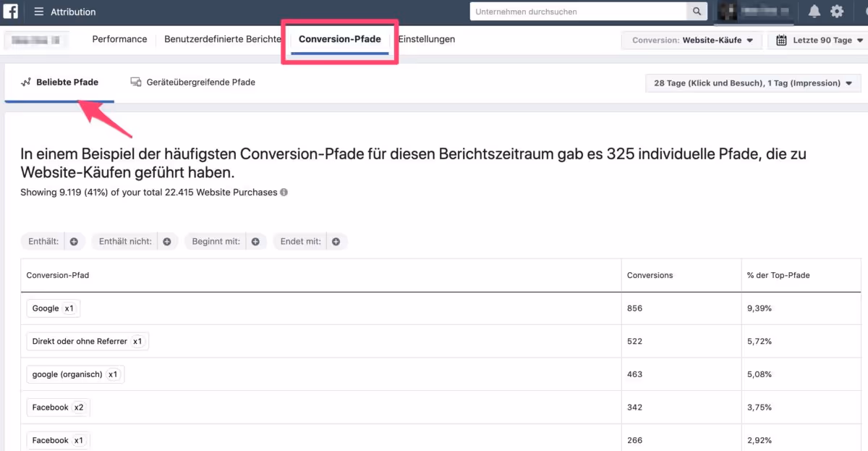The image size is (868, 451).
Task: Add an 'Endet mit' filter plus icon
Action: coord(336,242)
